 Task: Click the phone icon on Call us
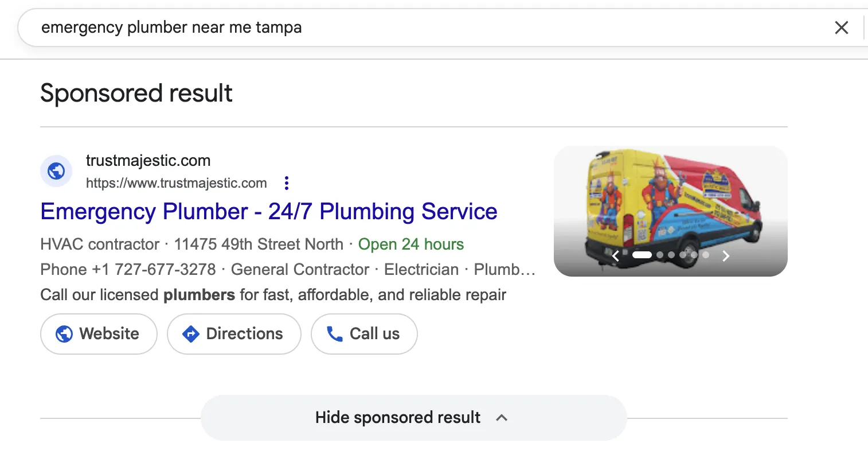335,333
